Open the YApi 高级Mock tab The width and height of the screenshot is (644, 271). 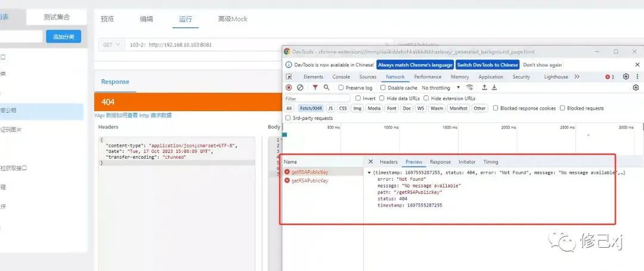coord(233,19)
